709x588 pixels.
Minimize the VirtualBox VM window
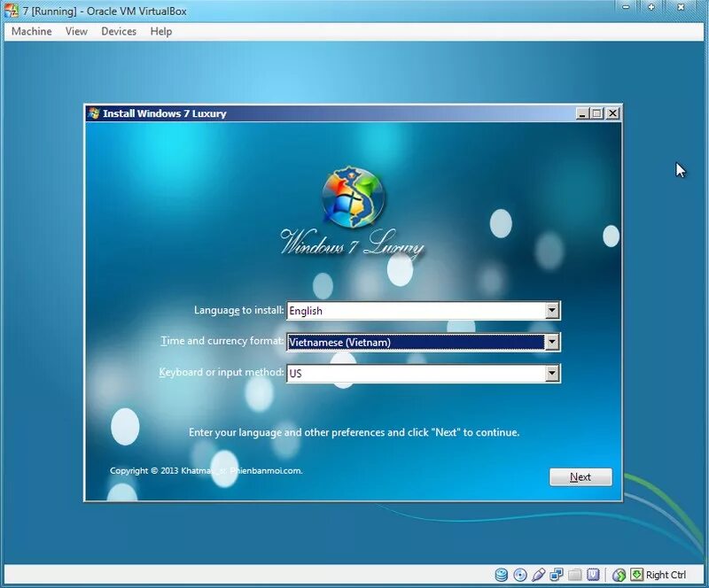pyautogui.click(x=626, y=7)
